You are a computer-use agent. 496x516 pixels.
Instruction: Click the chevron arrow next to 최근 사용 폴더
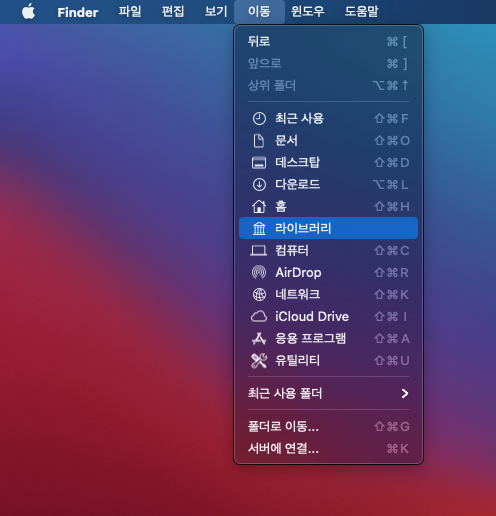(x=405, y=394)
